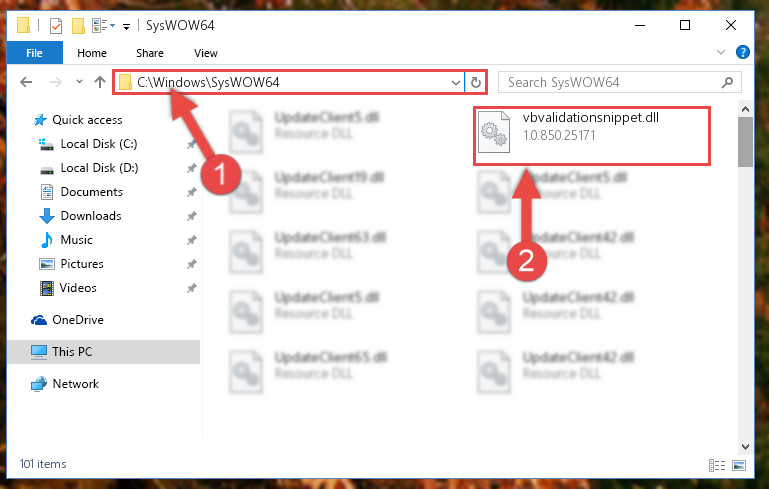
Task: Click New folder icon in title bar
Action: point(78,26)
